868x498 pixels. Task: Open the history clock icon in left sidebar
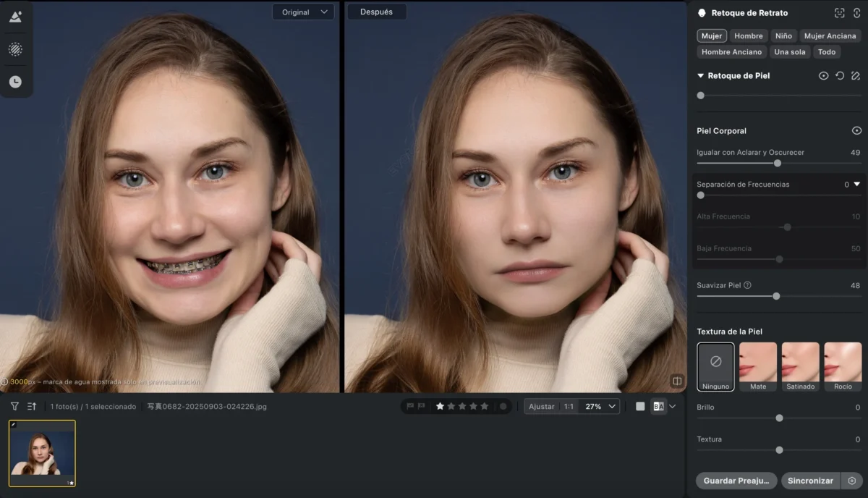click(15, 82)
